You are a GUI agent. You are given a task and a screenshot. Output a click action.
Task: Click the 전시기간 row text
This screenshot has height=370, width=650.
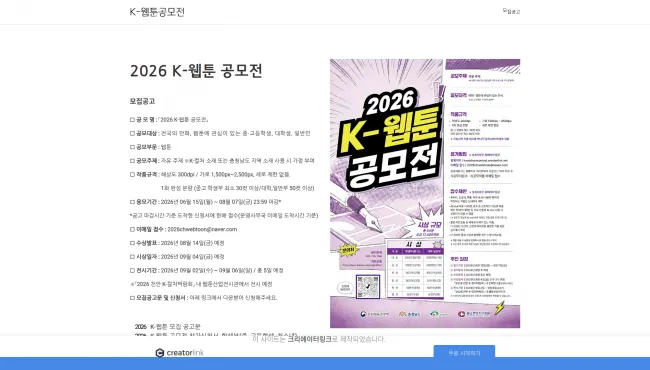[206, 270]
